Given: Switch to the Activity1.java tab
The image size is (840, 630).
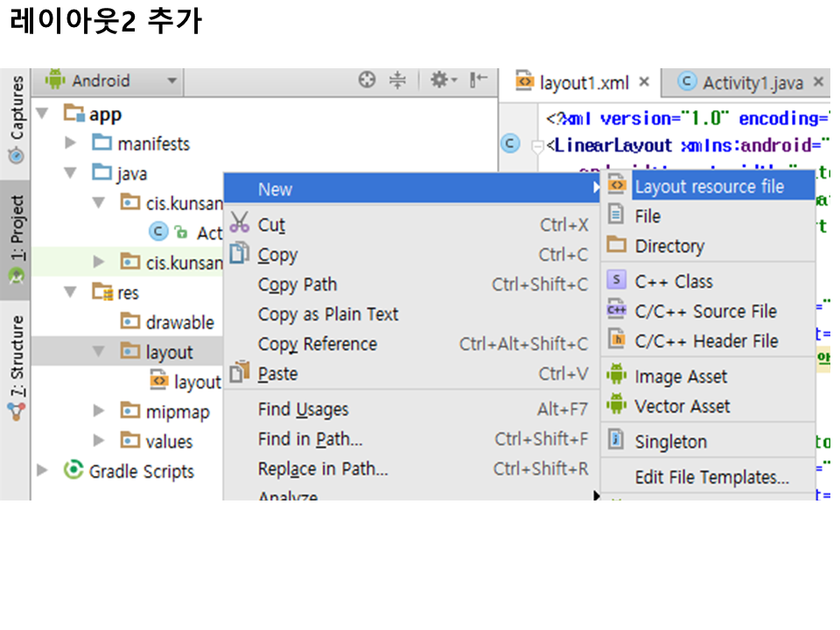Looking at the screenshot, I should (752, 82).
